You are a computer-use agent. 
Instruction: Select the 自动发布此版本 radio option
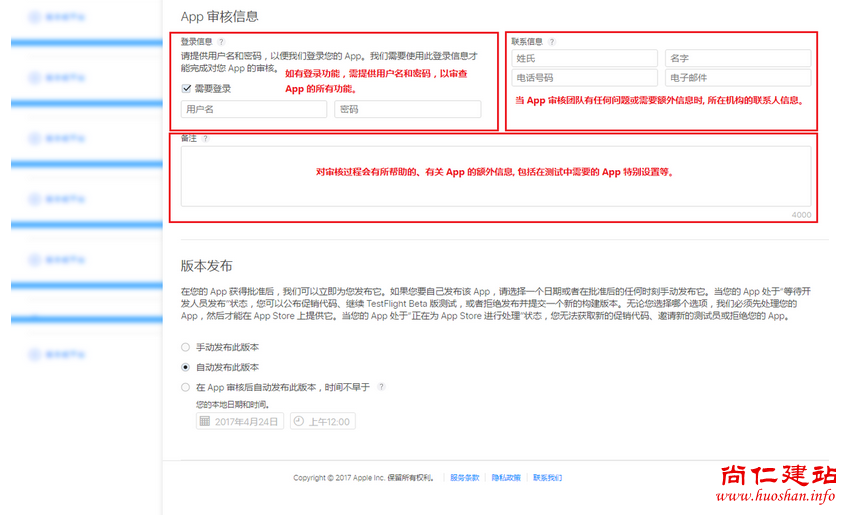pos(185,367)
